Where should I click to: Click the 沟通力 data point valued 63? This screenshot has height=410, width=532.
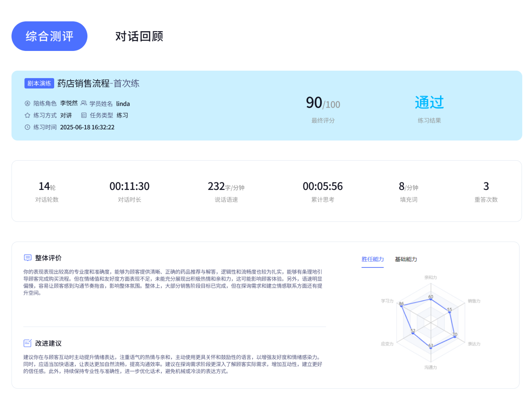tap(431, 348)
